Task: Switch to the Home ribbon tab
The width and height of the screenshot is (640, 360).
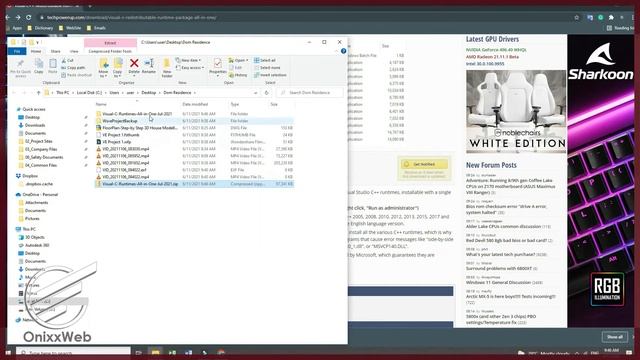Action: tap(36, 51)
